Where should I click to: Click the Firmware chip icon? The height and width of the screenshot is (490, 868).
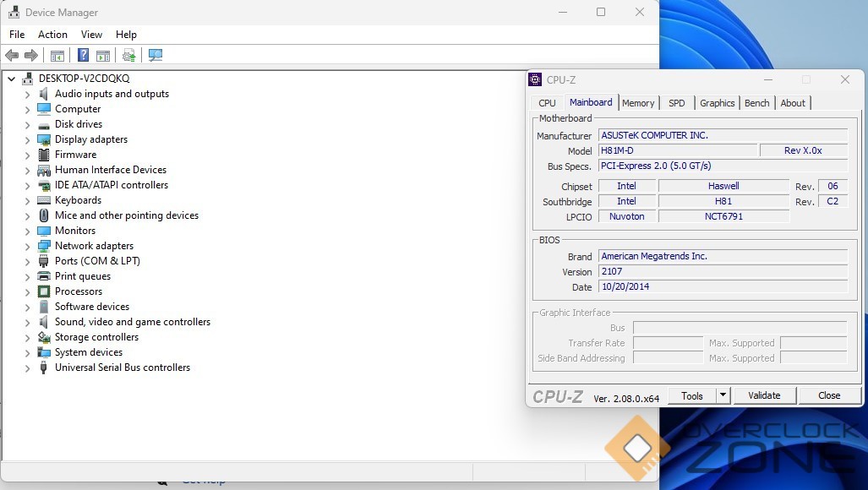coord(44,155)
